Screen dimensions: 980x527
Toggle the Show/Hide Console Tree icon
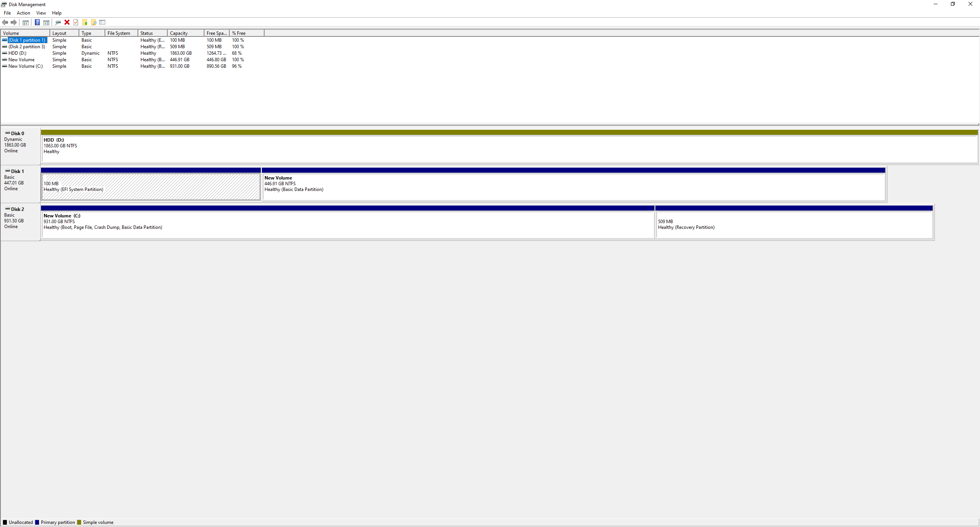26,23
